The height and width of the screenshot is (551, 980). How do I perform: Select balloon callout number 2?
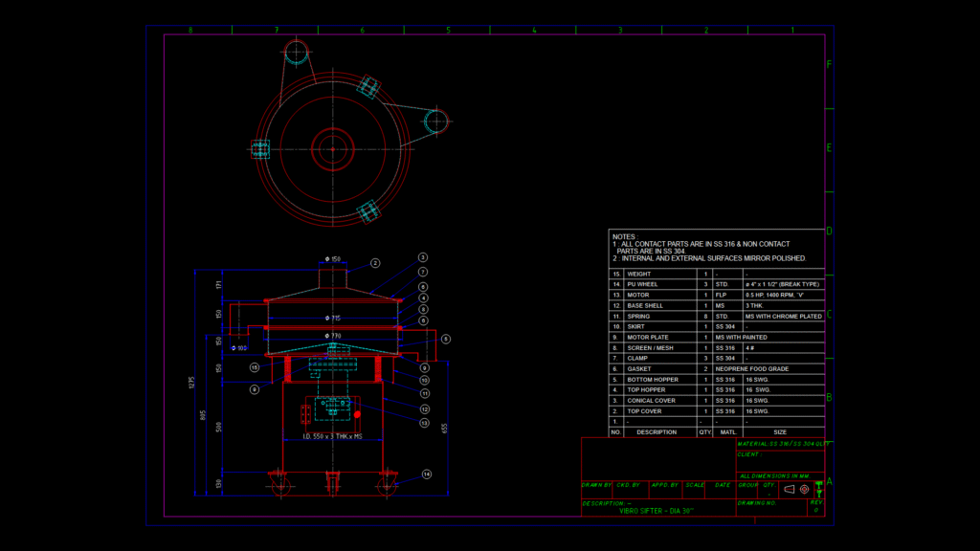pyautogui.click(x=375, y=263)
